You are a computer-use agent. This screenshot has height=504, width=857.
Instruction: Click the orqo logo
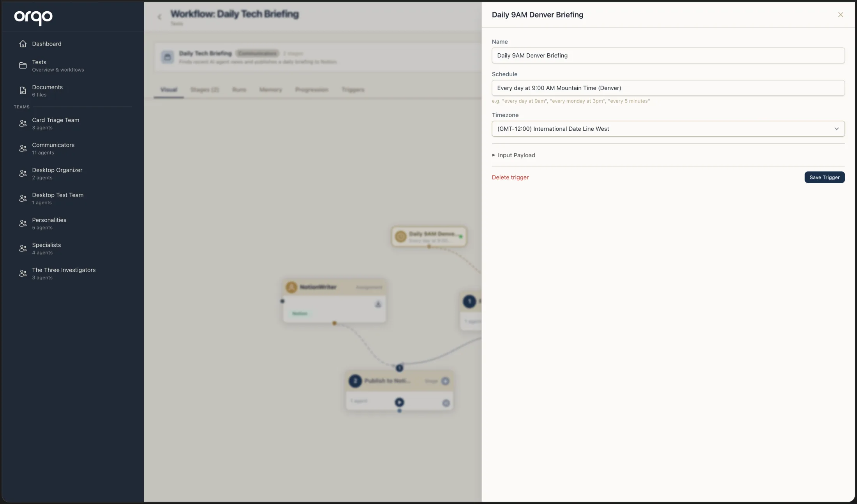click(x=33, y=18)
